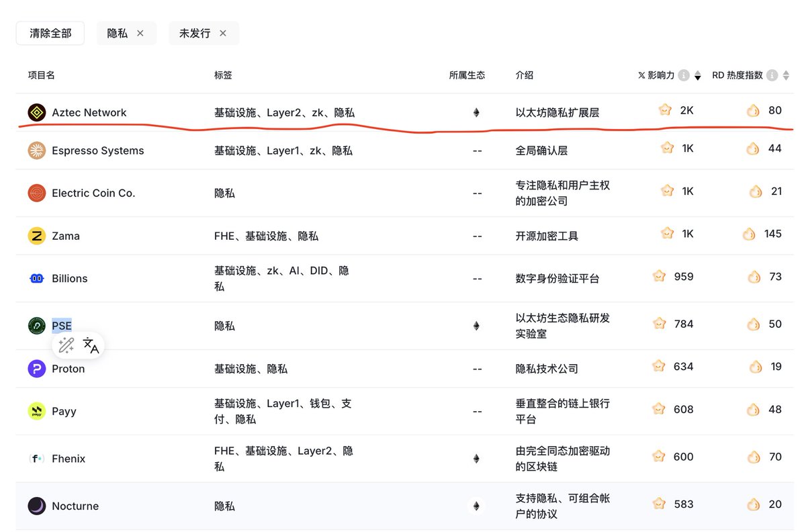Screen dimensions: 806x532
Task: Click the Ethereum ecosystem icon for Fhenix
Action: (x=476, y=459)
